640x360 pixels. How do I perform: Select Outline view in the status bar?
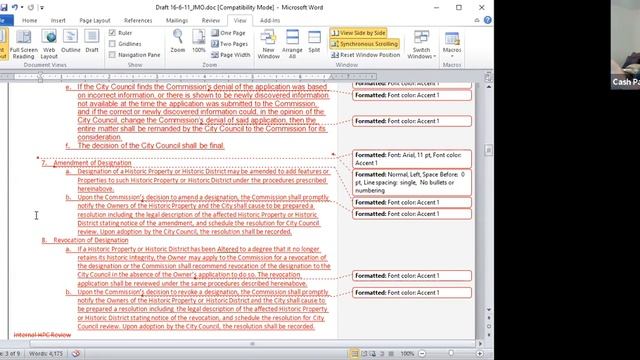(382, 353)
